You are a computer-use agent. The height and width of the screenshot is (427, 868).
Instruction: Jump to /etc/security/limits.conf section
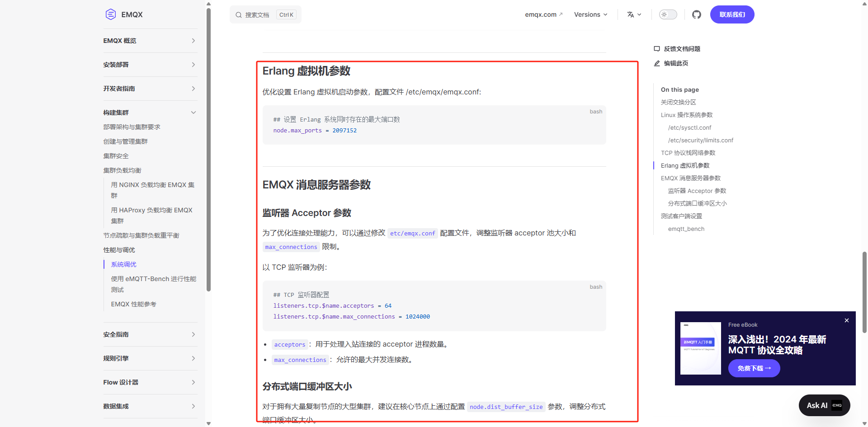(701, 140)
